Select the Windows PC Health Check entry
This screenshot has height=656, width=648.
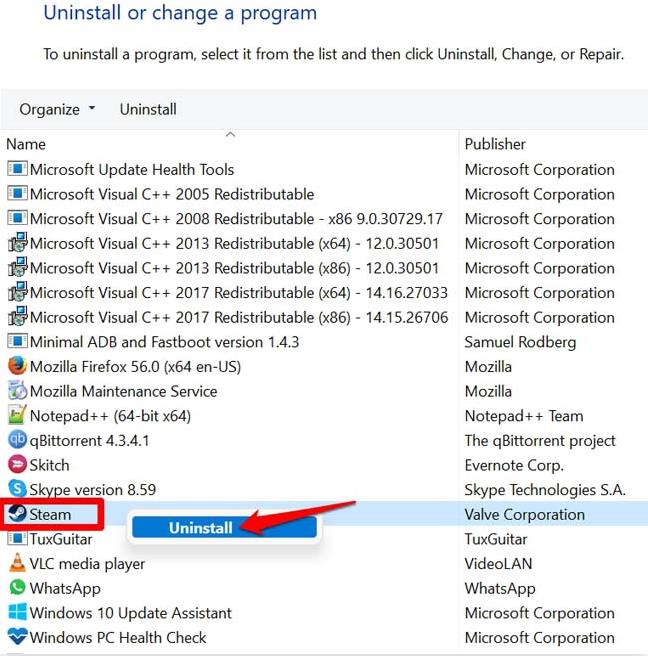coord(118,638)
